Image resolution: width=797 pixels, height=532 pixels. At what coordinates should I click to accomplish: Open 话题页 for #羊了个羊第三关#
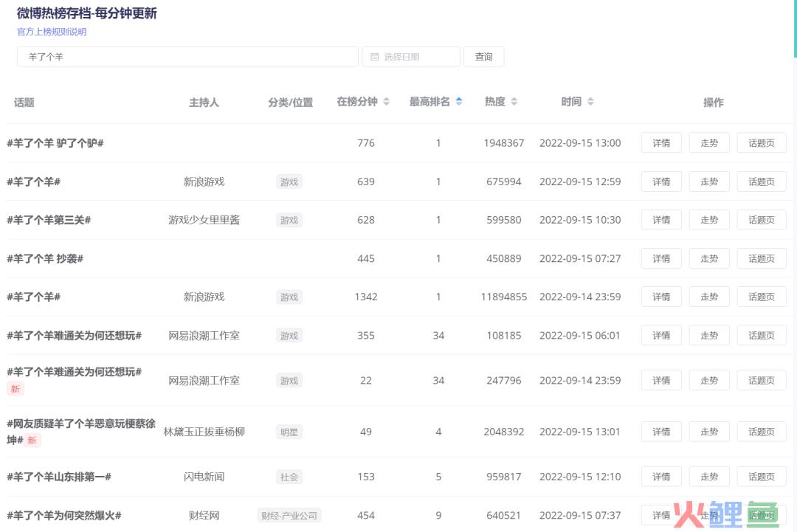pyautogui.click(x=762, y=220)
